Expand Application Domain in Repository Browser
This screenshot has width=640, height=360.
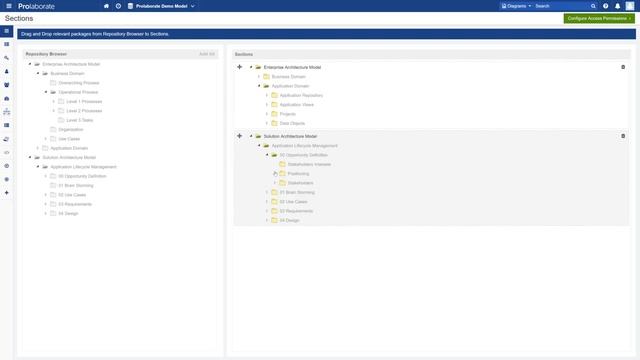[38, 148]
